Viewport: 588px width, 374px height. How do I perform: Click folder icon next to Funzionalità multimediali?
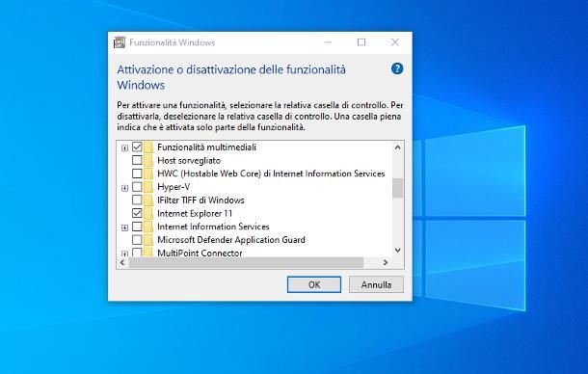coord(148,147)
